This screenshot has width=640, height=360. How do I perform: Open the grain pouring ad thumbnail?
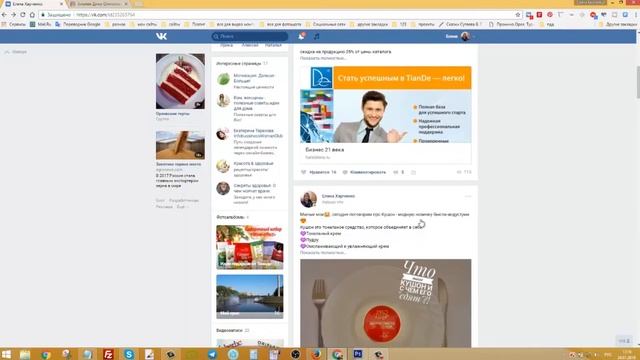(180, 145)
